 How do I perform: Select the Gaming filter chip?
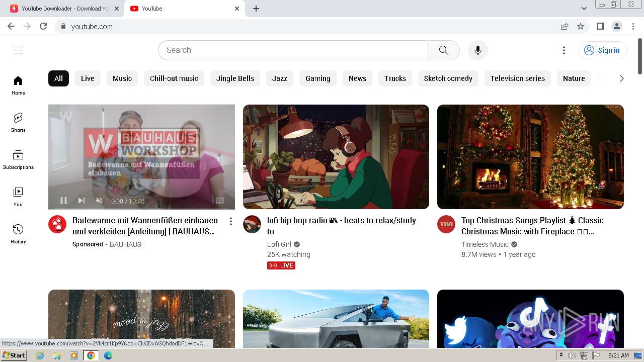pos(318,78)
